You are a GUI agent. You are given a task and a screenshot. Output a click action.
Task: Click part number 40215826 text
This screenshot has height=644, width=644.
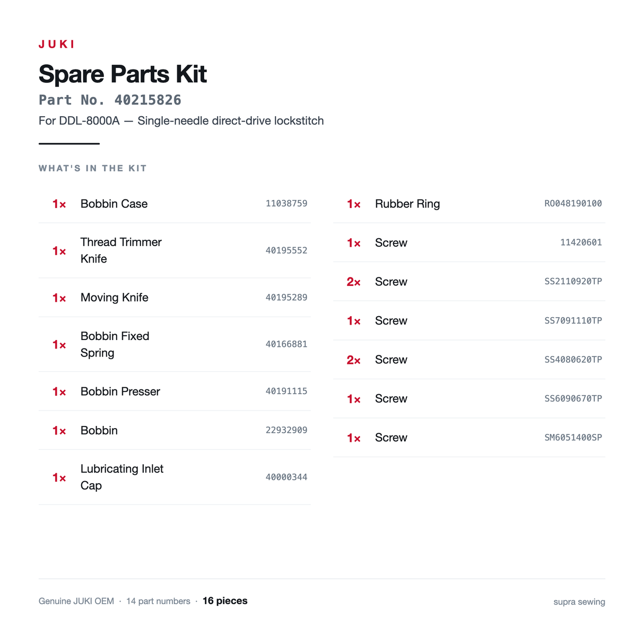(110, 100)
